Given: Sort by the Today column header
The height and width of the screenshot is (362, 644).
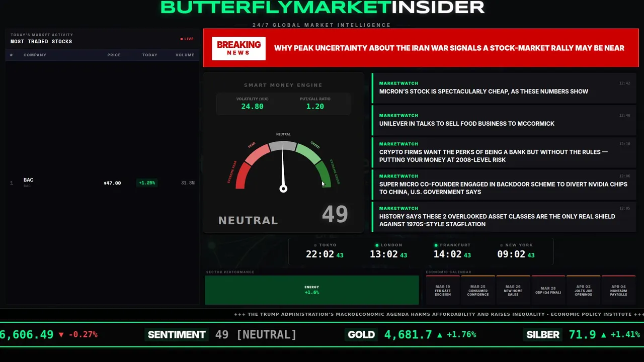Looking at the screenshot, I should tap(149, 55).
